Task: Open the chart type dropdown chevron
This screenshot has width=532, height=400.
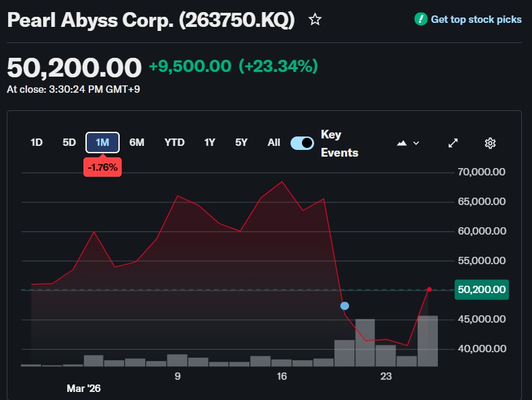Action: click(416, 143)
